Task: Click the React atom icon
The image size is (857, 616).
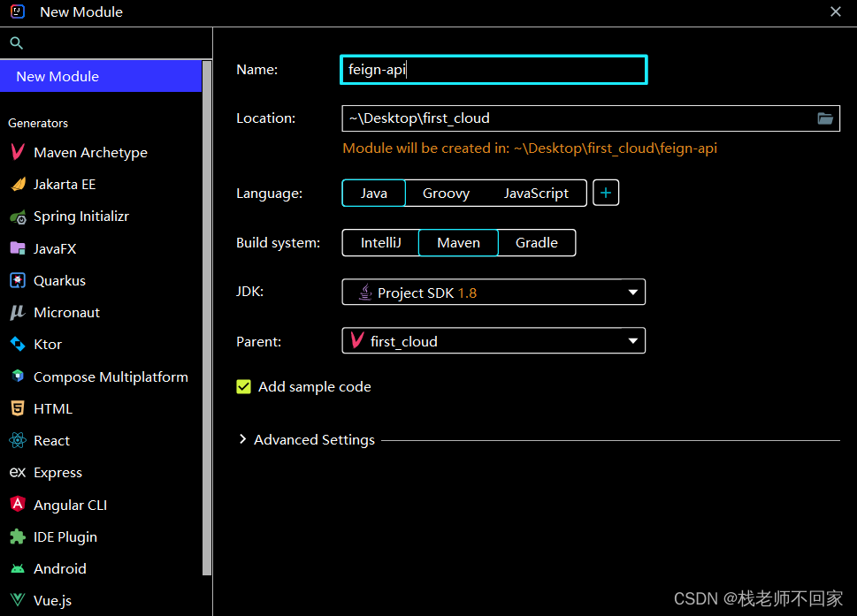Action: coord(18,439)
